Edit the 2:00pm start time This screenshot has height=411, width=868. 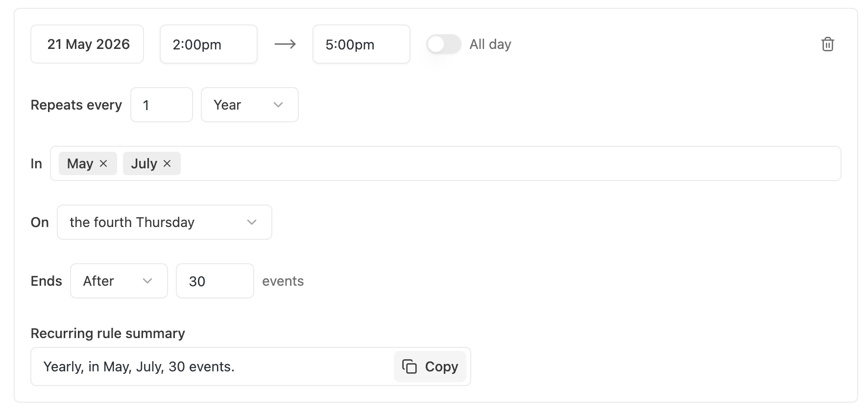[x=208, y=44]
